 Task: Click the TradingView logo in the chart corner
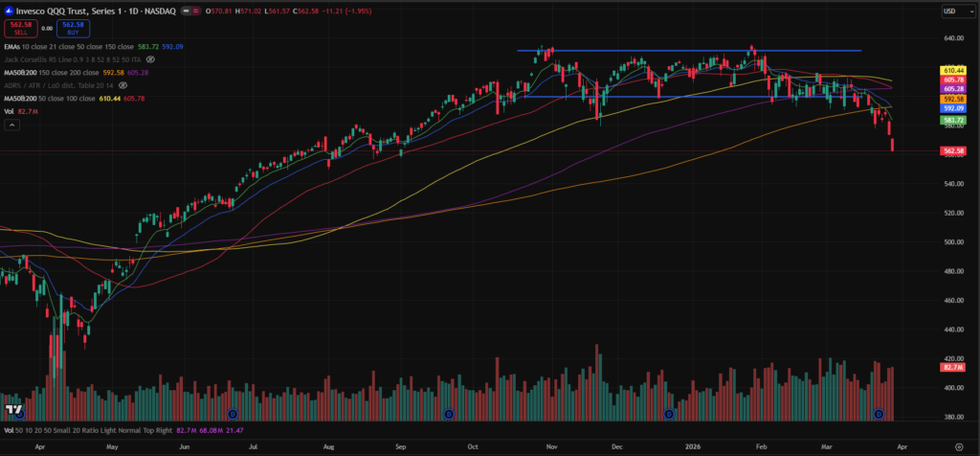point(13,410)
